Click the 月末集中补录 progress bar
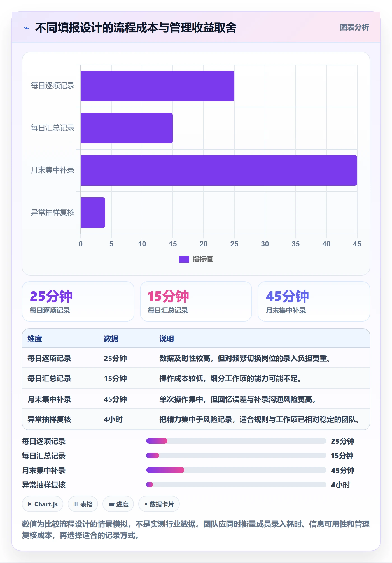The height and width of the screenshot is (563, 392). pos(236,470)
